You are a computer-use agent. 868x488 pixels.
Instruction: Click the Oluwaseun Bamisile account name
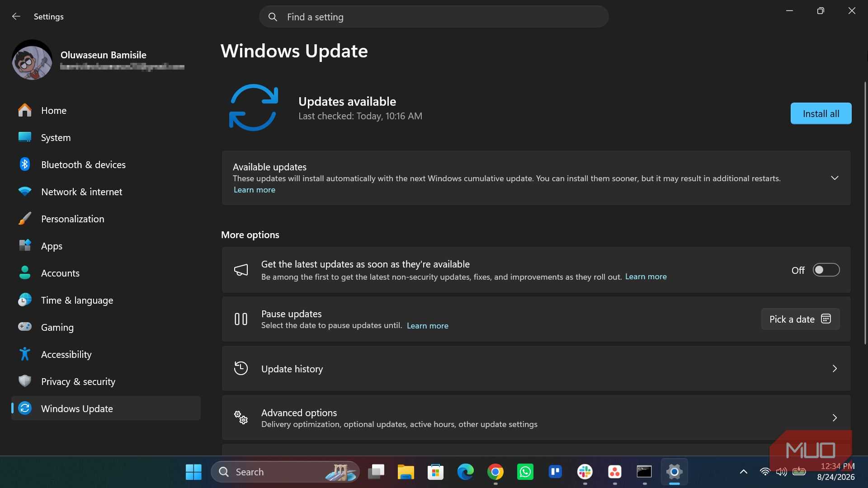[104, 55]
